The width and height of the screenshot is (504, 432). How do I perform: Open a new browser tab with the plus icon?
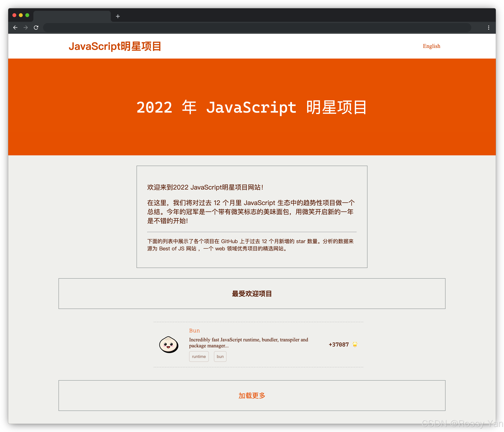pos(118,16)
